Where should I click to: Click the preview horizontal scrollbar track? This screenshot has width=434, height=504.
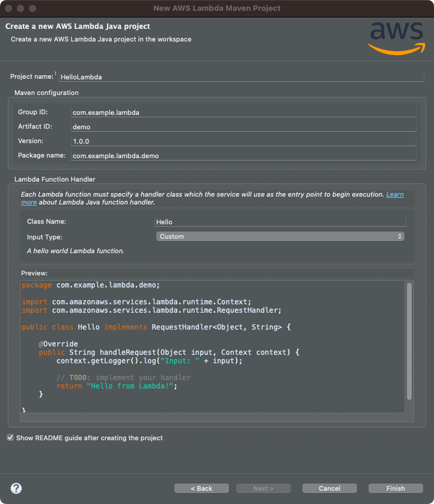[x=213, y=417]
